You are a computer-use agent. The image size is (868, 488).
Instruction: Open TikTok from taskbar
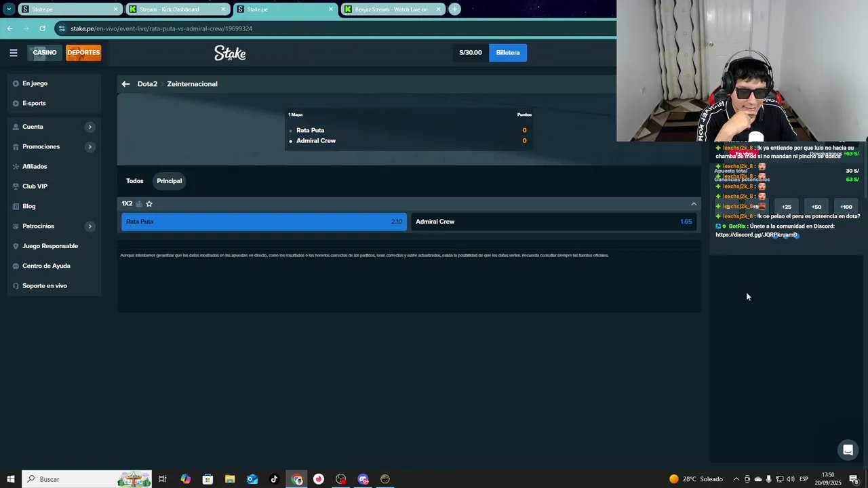pos(274,479)
